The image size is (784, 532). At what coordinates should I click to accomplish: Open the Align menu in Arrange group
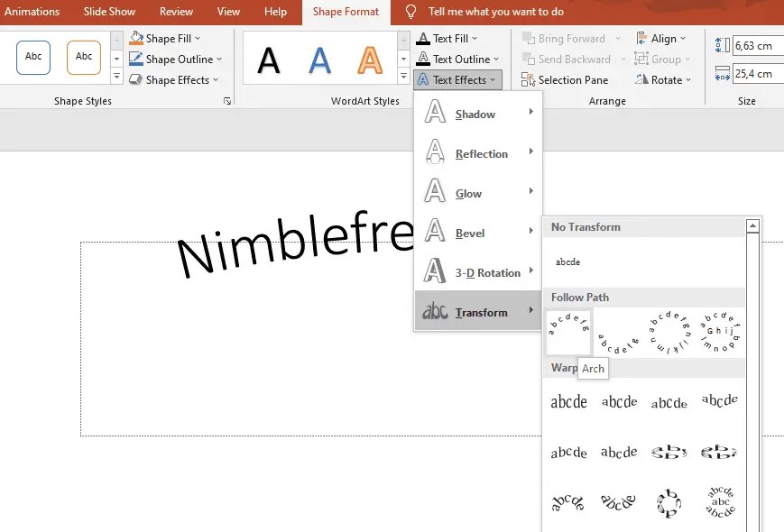[663, 38]
